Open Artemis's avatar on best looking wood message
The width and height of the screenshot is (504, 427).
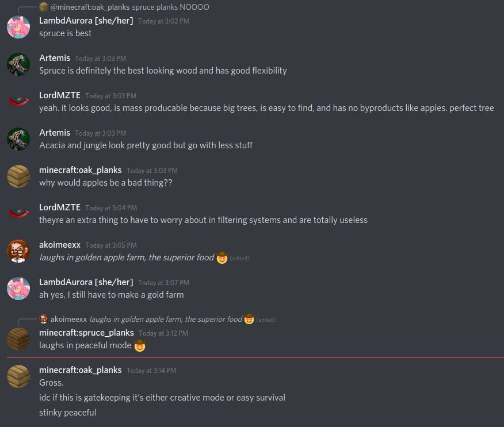[x=18, y=64]
